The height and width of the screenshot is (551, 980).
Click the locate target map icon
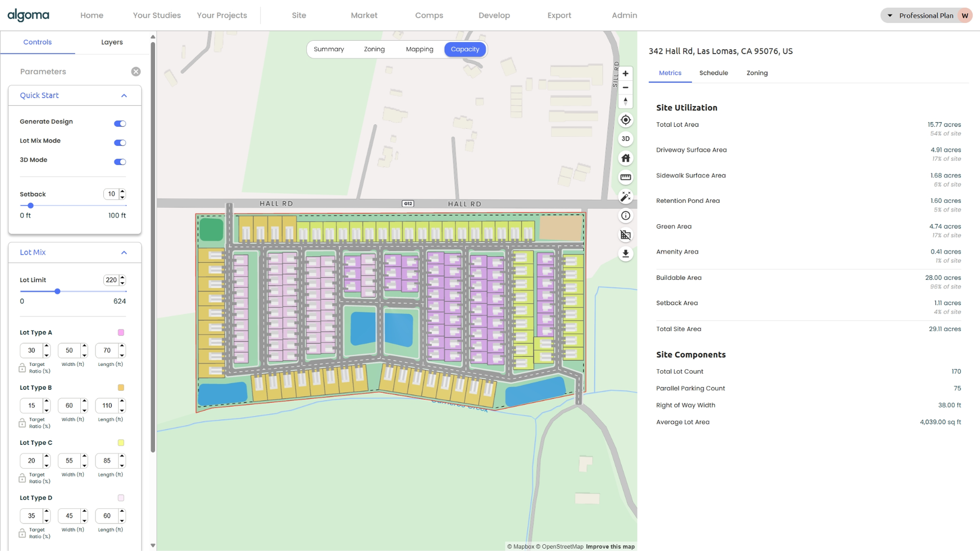click(625, 120)
